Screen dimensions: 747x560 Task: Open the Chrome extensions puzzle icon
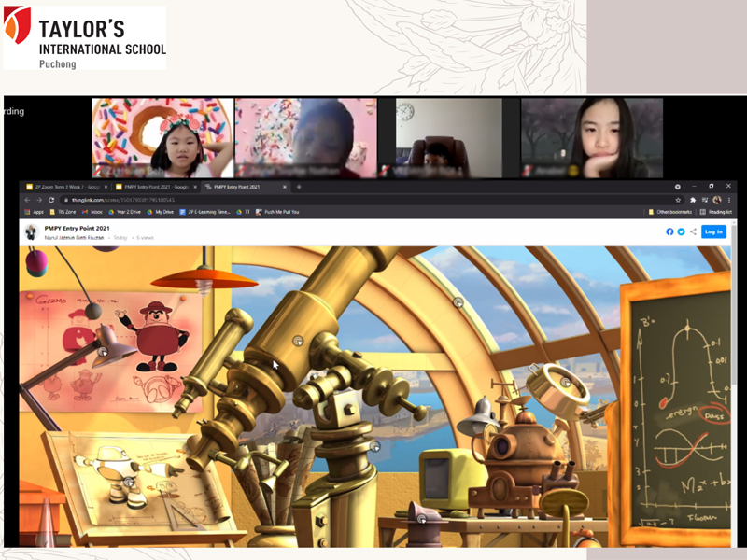[x=693, y=200]
